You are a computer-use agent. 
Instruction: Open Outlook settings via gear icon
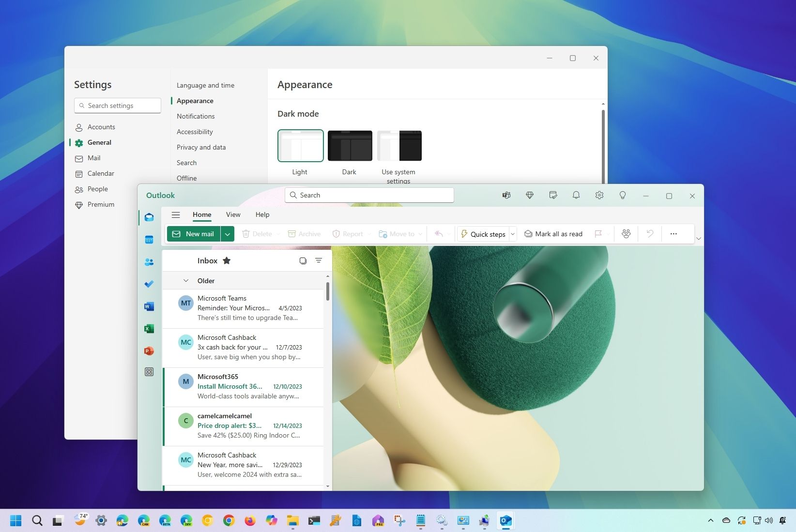click(599, 195)
